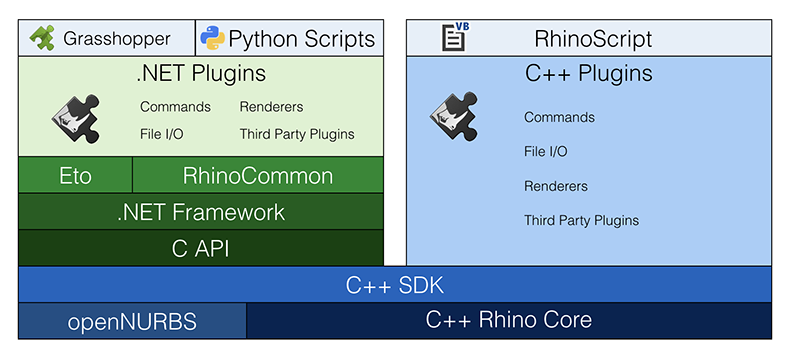The height and width of the screenshot is (361, 790).
Task: Click Third Party Plugins under C++ Plugins
Action: (581, 221)
